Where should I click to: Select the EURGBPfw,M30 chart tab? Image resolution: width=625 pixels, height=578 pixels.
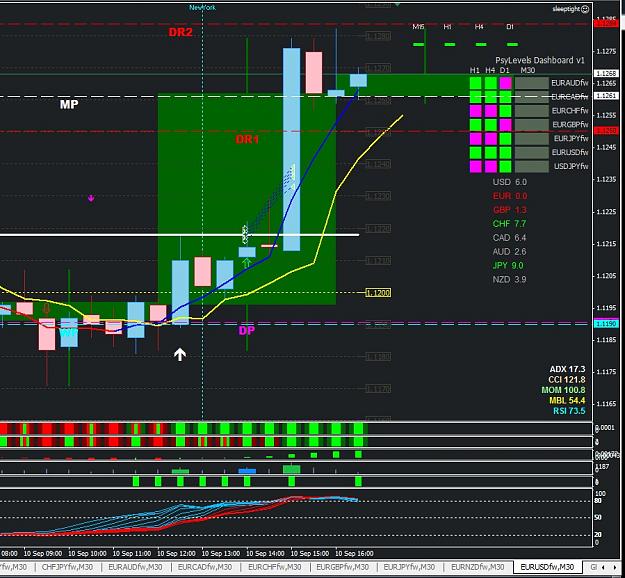point(342,567)
